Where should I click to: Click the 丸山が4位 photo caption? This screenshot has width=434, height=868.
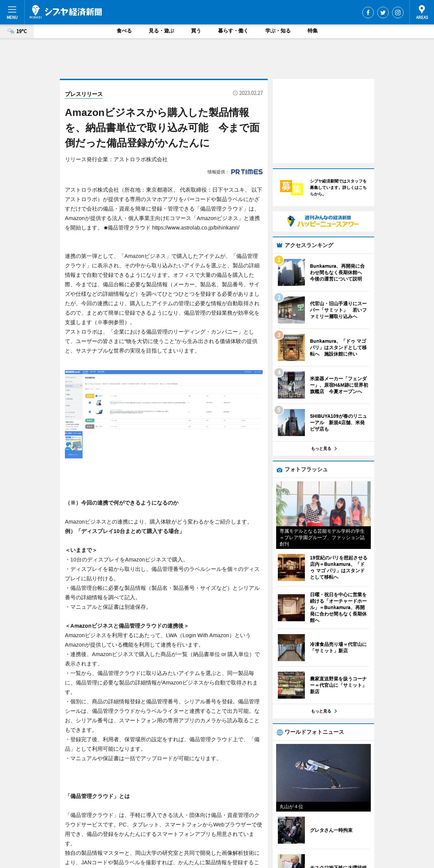point(291,807)
